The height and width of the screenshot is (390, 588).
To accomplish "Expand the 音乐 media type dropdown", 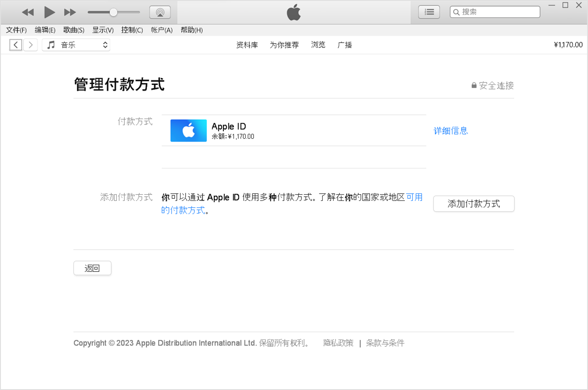I will pos(76,45).
